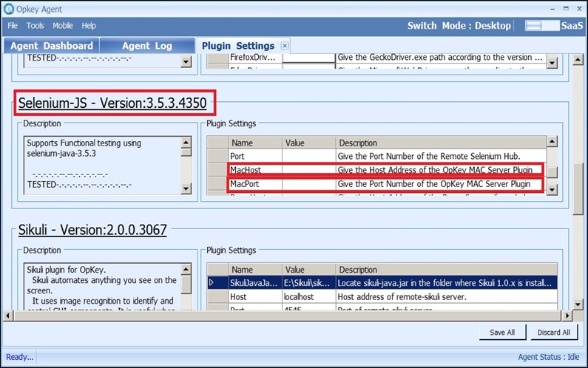Click the empty Value cell for Port
588x368 pixels.
[308, 156]
